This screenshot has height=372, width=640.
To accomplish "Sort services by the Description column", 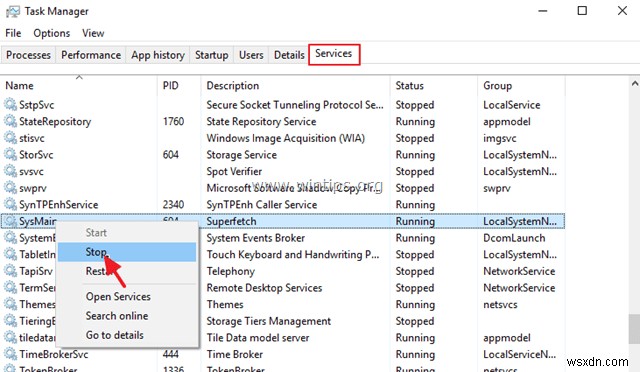I will point(296,85).
